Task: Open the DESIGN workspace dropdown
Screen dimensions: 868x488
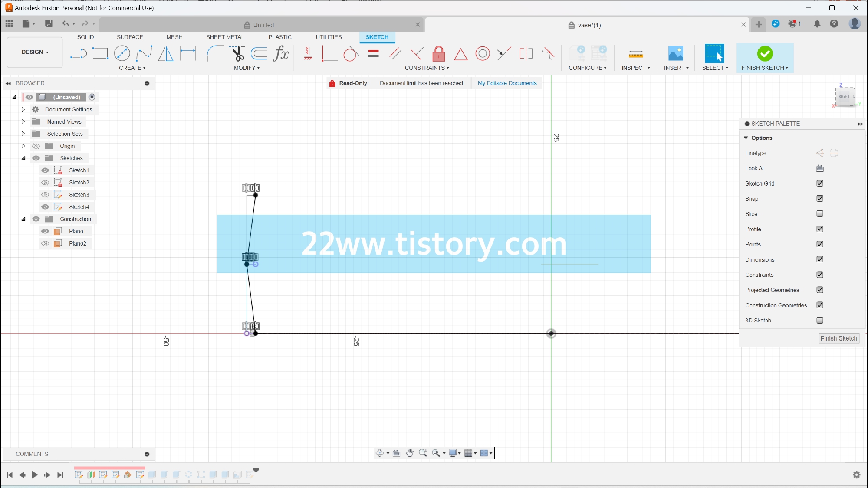Action: [x=35, y=52]
